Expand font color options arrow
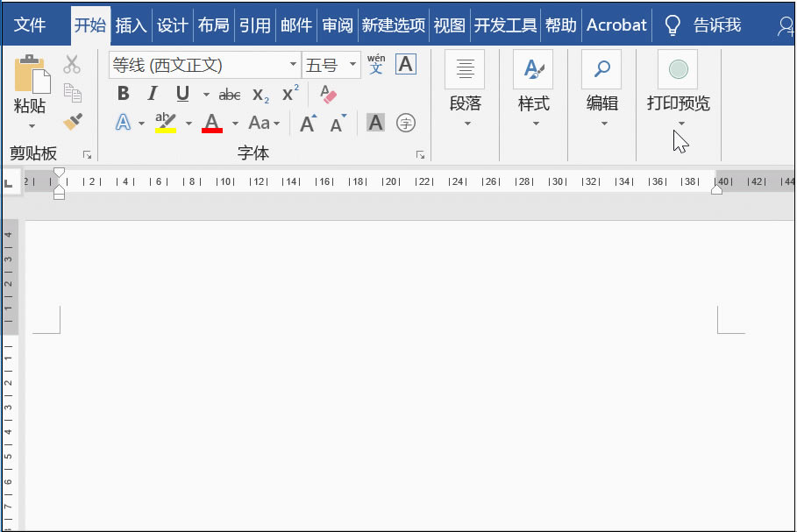The height and width of the screenshot is (532, 797). click(x=235, y=124)
